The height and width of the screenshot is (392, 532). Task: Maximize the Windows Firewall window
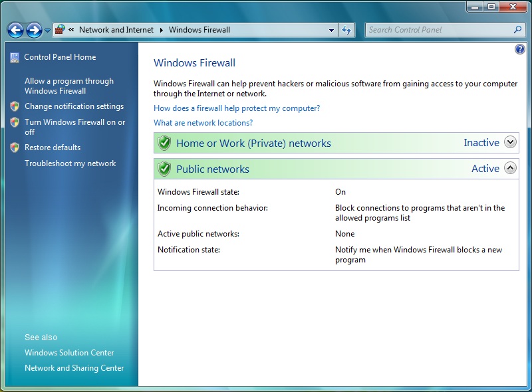(x=491, y=7)
